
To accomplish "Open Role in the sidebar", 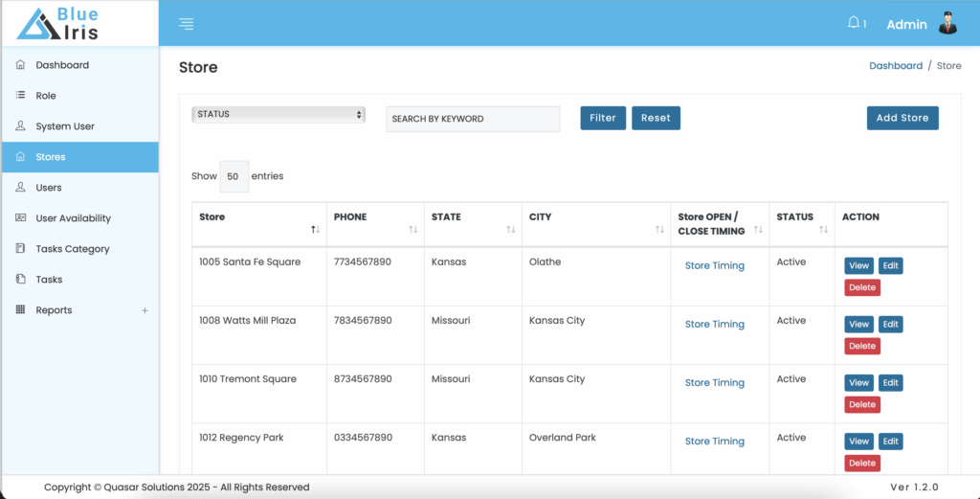I will click(x=46, y=96).
